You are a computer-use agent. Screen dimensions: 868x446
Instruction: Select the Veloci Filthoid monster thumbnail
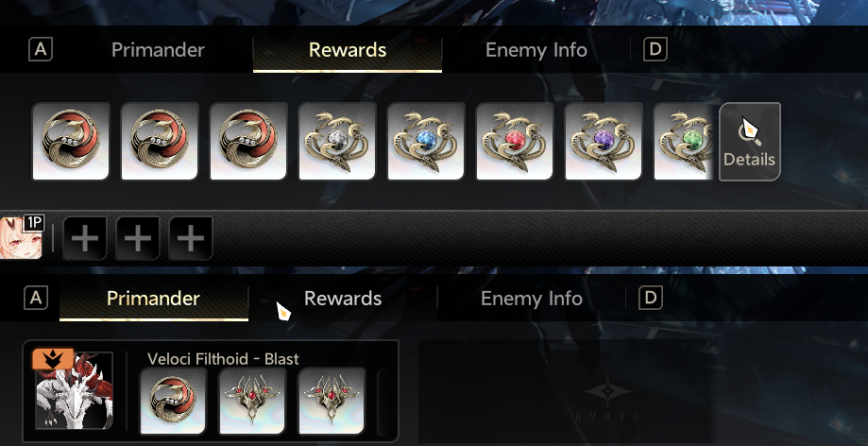[x=75, y=390]
